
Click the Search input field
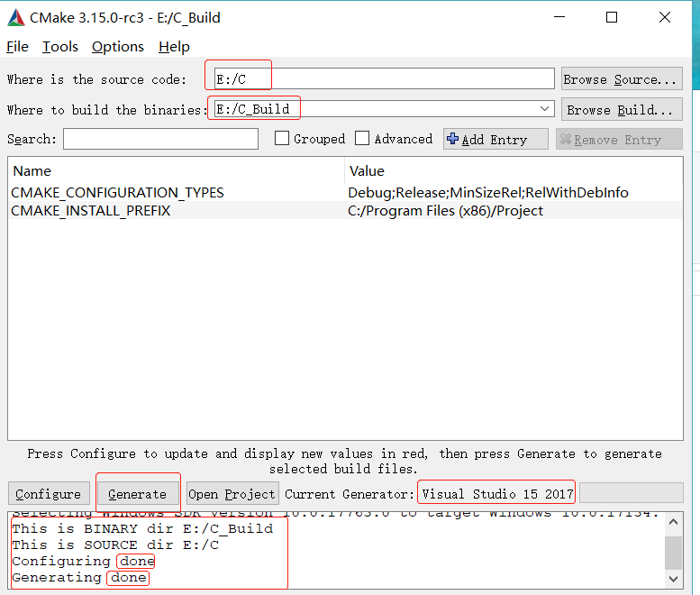[160, 139]
